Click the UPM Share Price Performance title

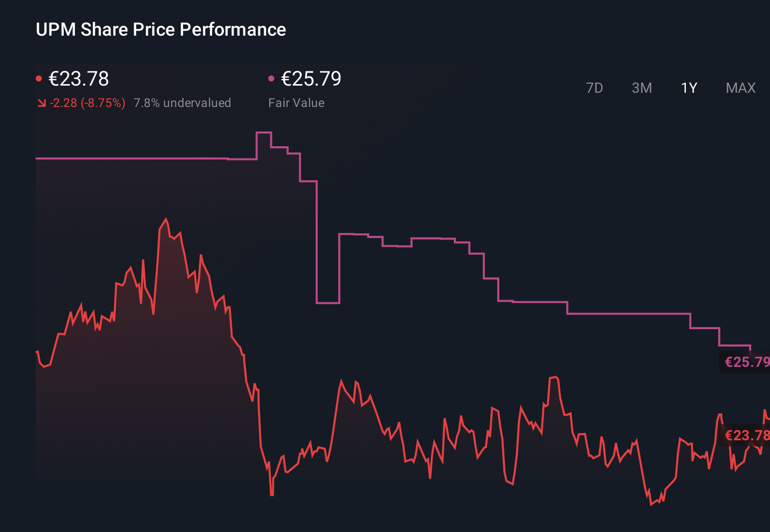pos(160,30)
